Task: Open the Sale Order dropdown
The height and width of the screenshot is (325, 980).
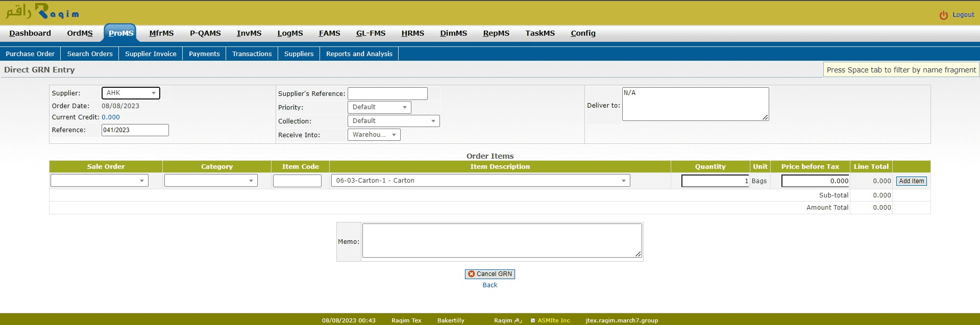Action: [x=100, y=181]
